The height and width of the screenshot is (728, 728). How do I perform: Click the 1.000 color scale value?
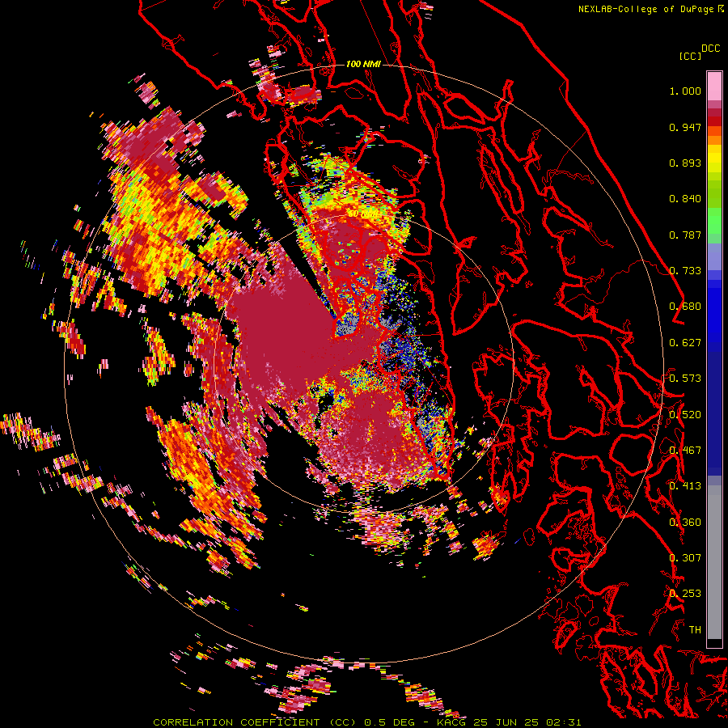click(x=685, y=91)
